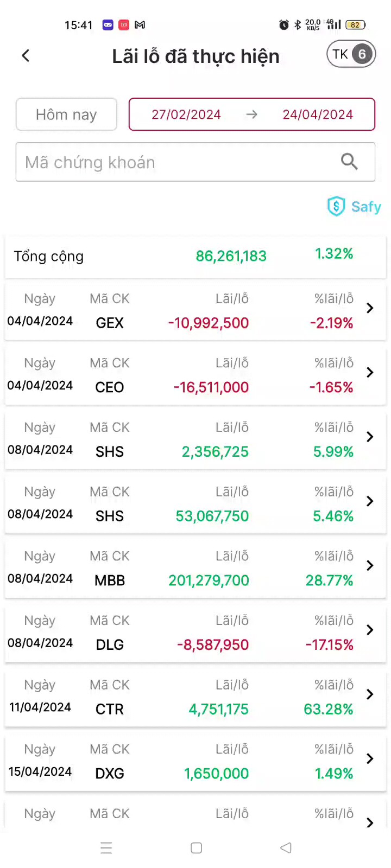Change the end date 24/04/2024
This screenshot has width=391, height=868.
click(x=318, y=114)
